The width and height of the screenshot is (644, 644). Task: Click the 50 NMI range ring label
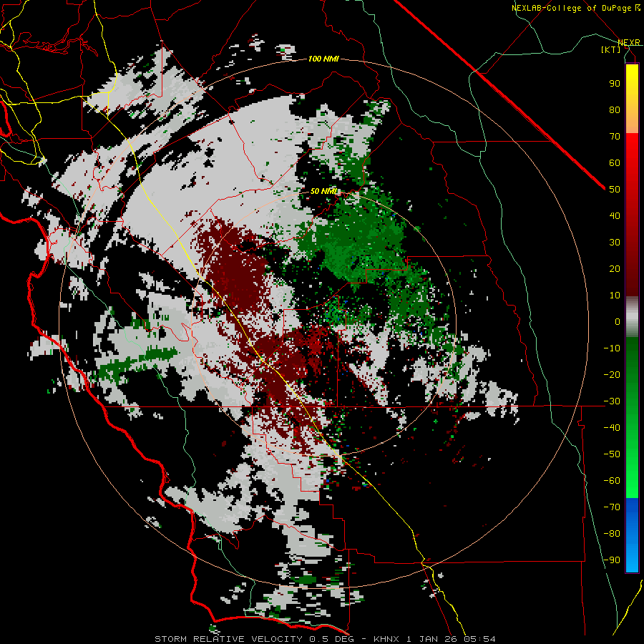323,191
